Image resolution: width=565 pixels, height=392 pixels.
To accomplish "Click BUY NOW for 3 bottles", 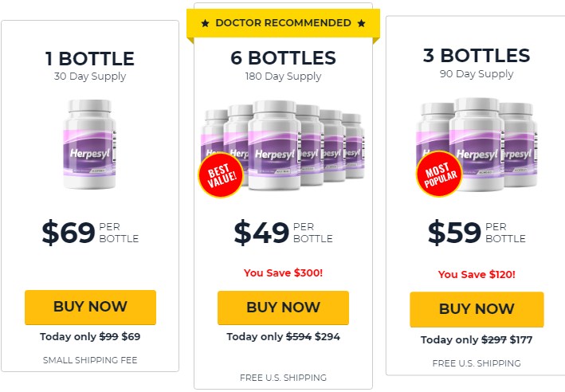I will (x=477, y=309).
